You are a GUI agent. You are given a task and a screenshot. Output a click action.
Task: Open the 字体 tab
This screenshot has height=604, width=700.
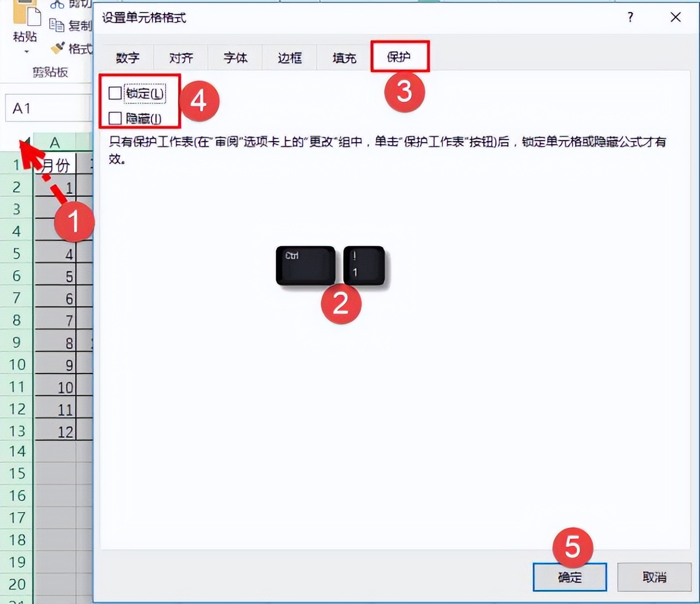click(235, 57)
